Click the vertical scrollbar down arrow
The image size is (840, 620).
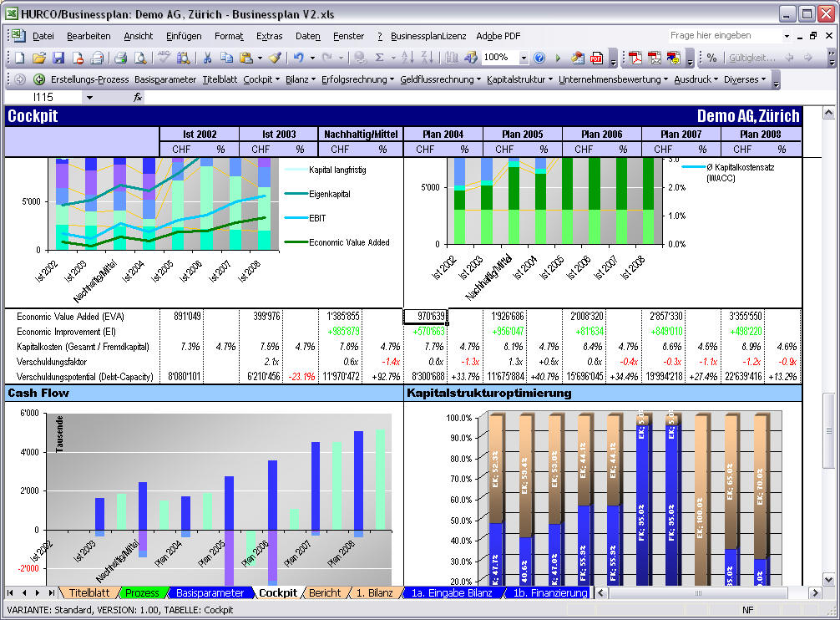point(828,580)
